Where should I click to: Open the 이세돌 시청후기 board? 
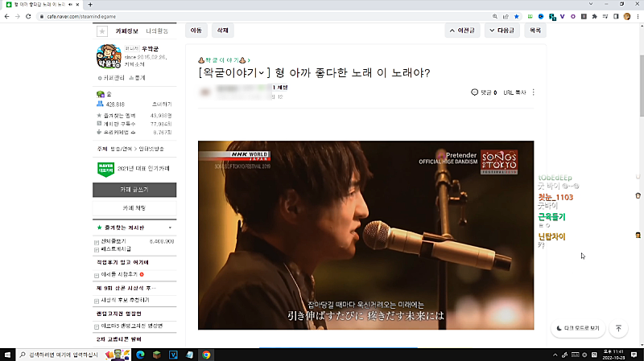pos(119,274)
